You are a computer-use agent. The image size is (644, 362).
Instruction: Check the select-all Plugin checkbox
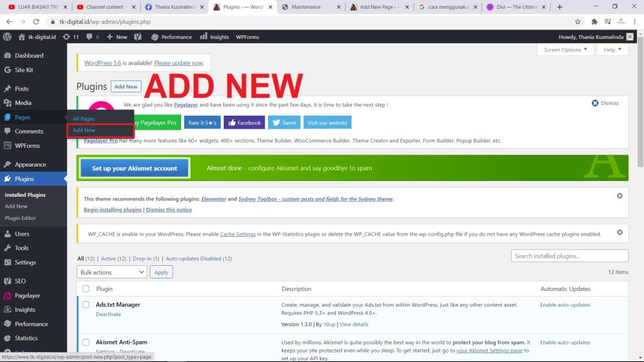pos(86,289)
